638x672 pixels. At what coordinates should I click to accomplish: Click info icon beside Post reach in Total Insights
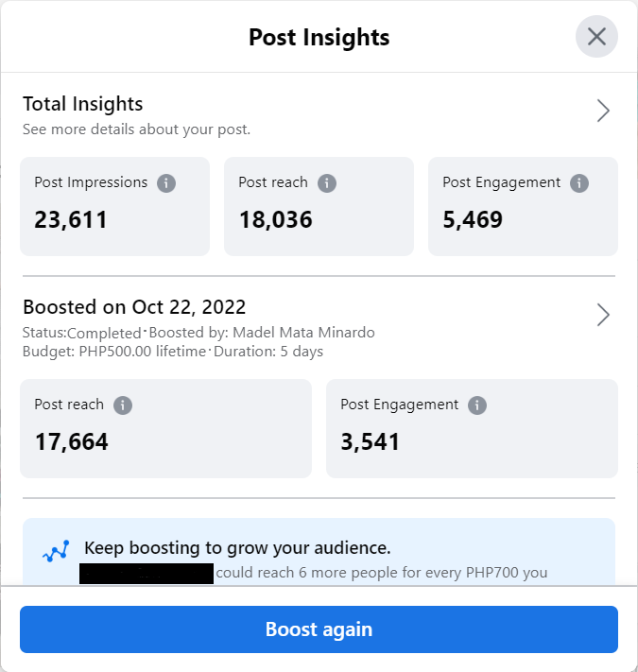[327, 183]
